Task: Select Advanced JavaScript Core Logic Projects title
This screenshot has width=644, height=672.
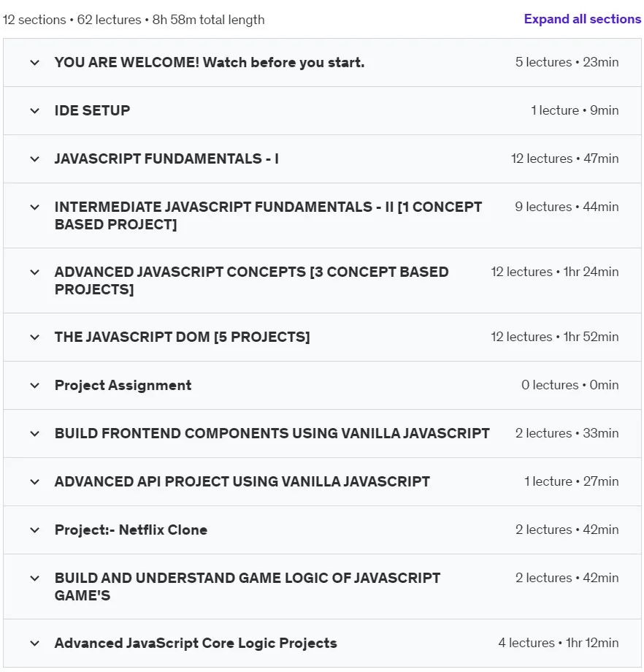Action: [196, 644]
